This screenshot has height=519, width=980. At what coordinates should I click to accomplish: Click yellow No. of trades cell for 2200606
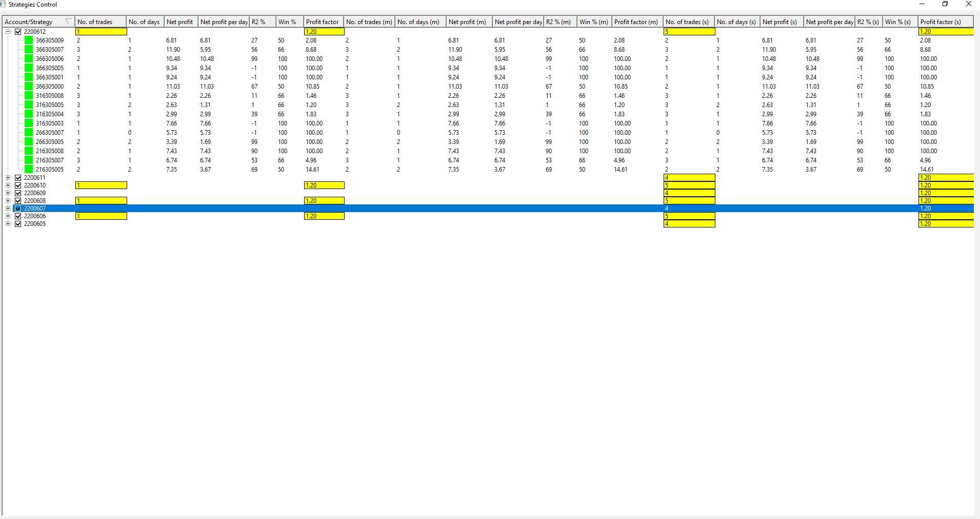point(101,216)
